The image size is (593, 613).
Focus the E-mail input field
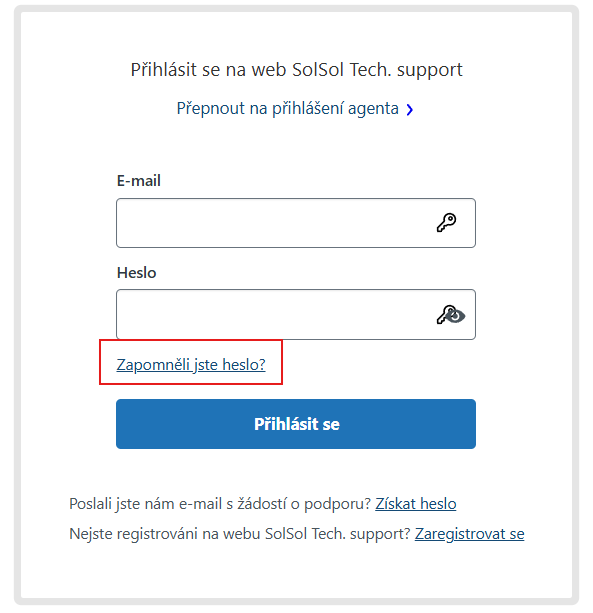pyautogui.click(x=296, y=223)
